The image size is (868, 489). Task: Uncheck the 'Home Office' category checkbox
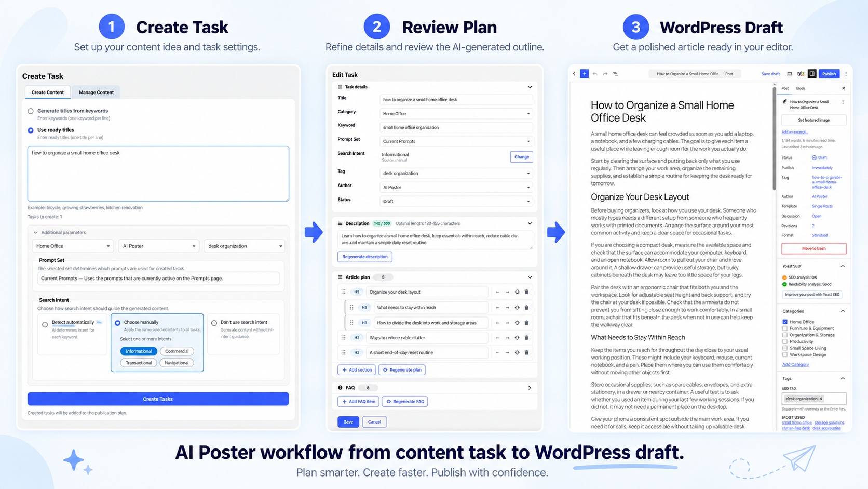(x=785, y=322)
